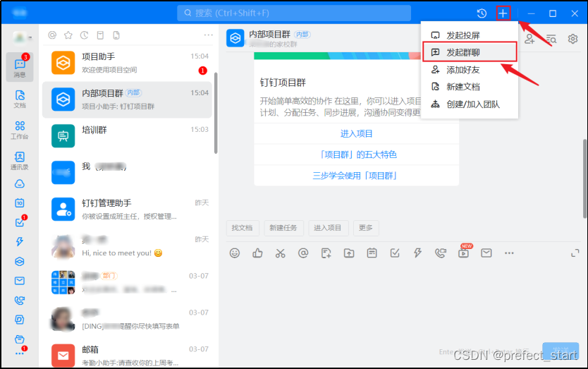The height and width of the screenshot is (369, 588).
Task: Click the @ mention toolbar icon
Action: click(303, 253)
